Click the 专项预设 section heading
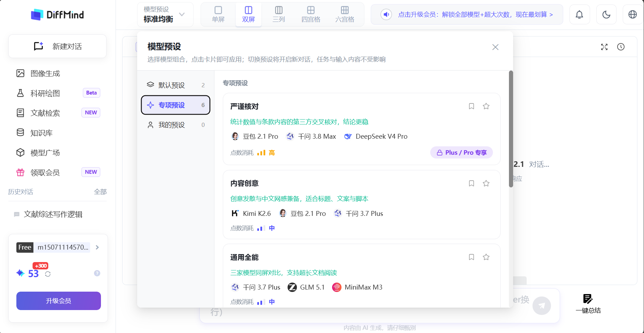The image size is (644, 333). [x=235, y=83]
